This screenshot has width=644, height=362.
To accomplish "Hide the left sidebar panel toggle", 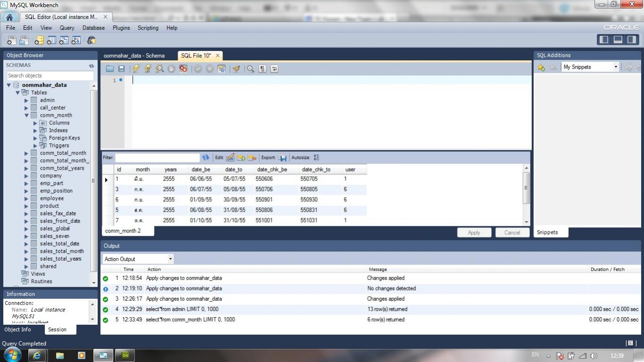I will [604, 40].
